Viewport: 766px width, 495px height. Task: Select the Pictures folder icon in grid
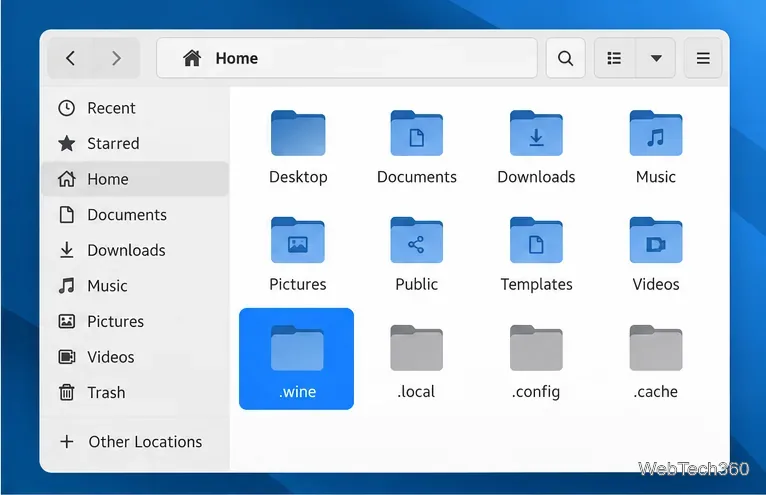298,240
